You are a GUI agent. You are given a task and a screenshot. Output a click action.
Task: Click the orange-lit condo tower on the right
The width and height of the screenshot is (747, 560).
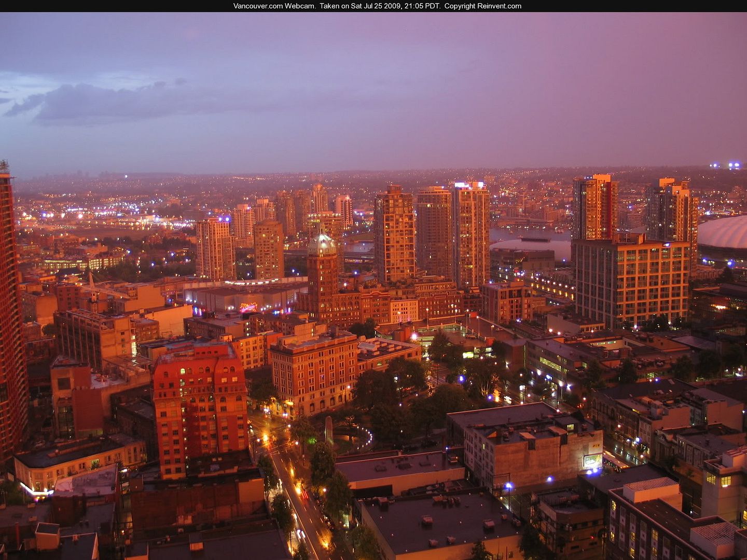(594, 206)
